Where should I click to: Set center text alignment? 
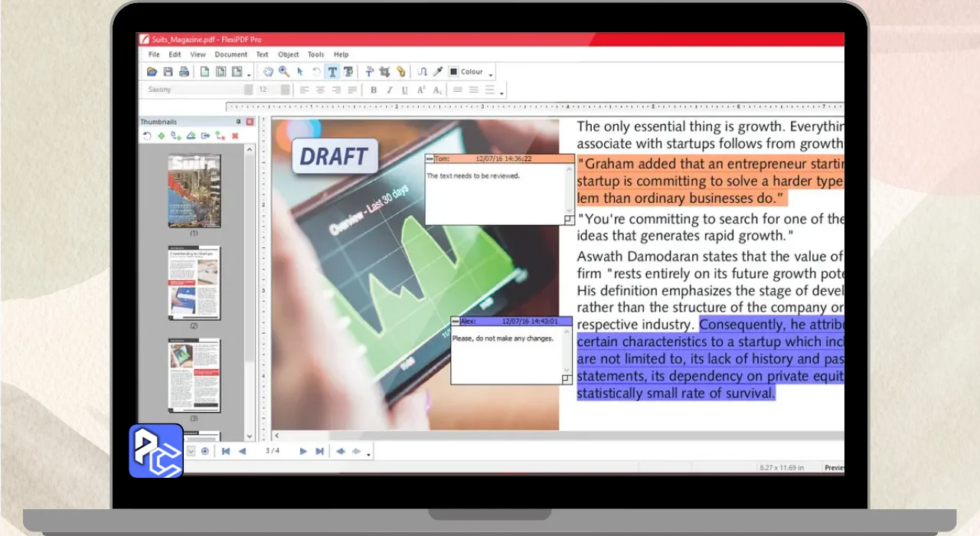click(x=320, y=90)
